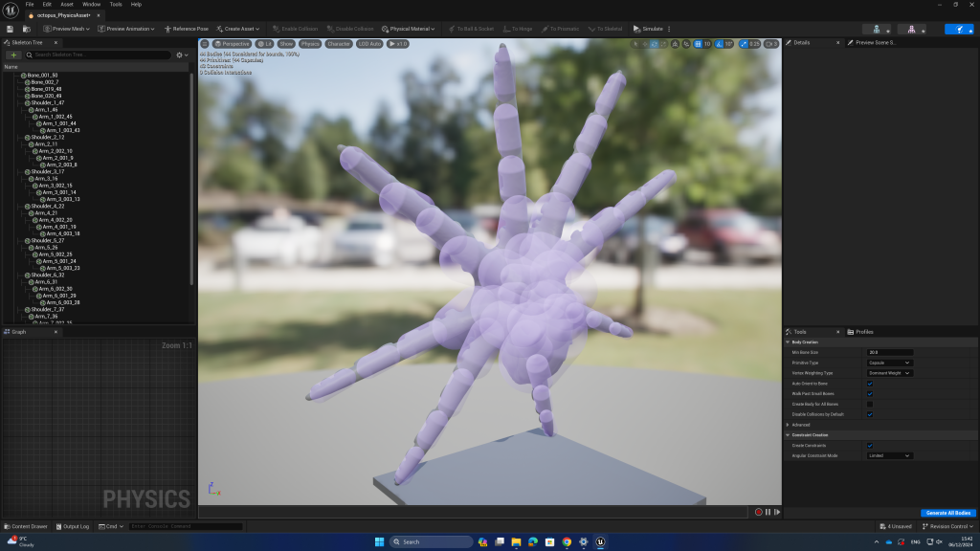Select the scale transform gizmo tool

663,44
